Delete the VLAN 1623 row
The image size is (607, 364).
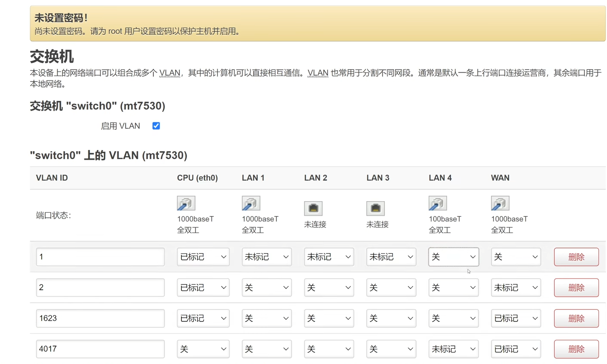[576, 318]
